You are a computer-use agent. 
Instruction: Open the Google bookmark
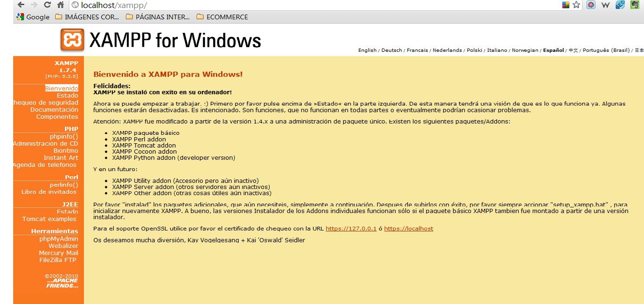click(x=33, y=17)
